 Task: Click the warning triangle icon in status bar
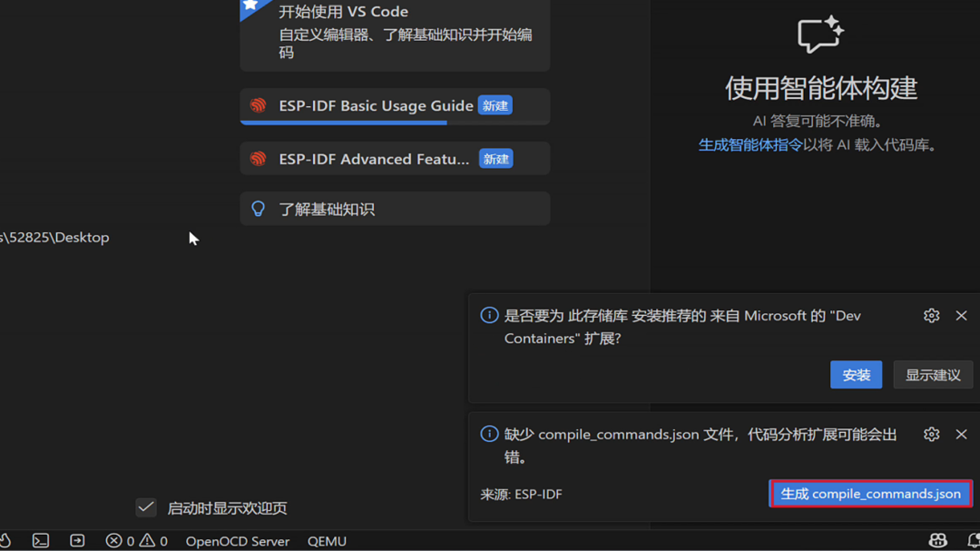pos(147,540)
